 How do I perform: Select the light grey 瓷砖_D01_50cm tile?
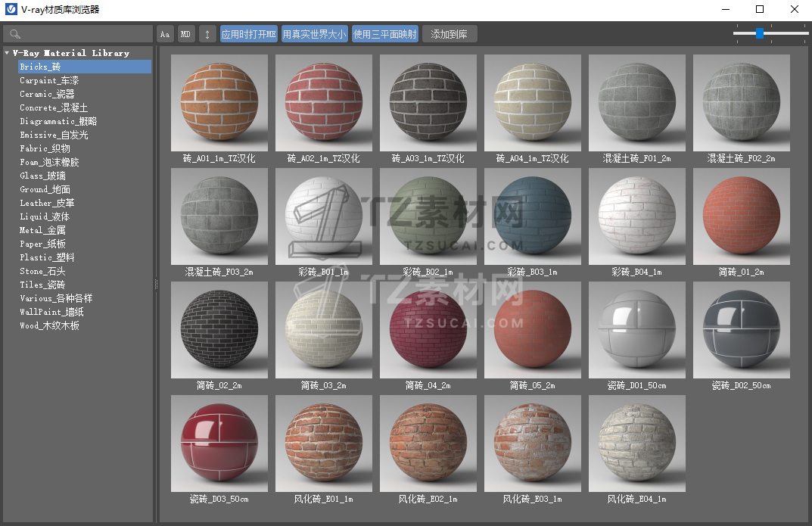(x=637, y=330)
